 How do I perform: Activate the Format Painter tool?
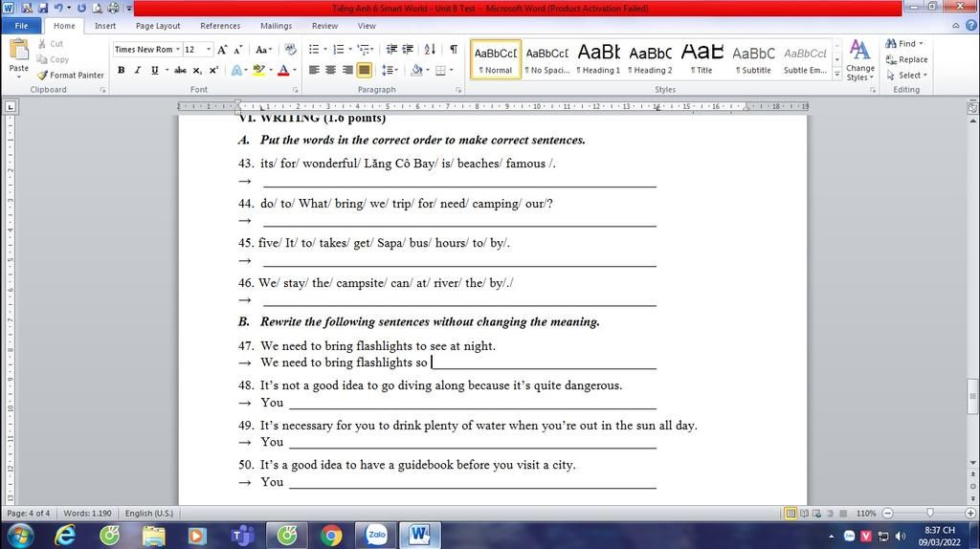[71, 75]
